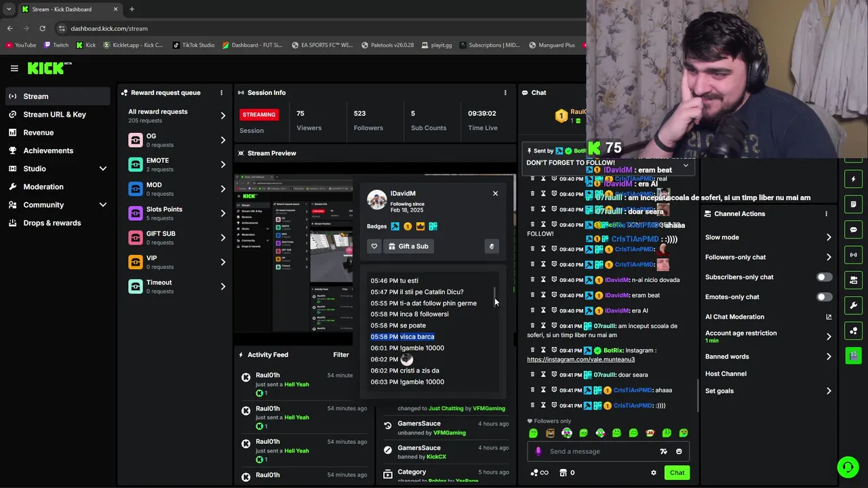This screenshot has height=488, width=868.
Task: Click the broadcast signal sidebar icon
Action: click(854, 255)
